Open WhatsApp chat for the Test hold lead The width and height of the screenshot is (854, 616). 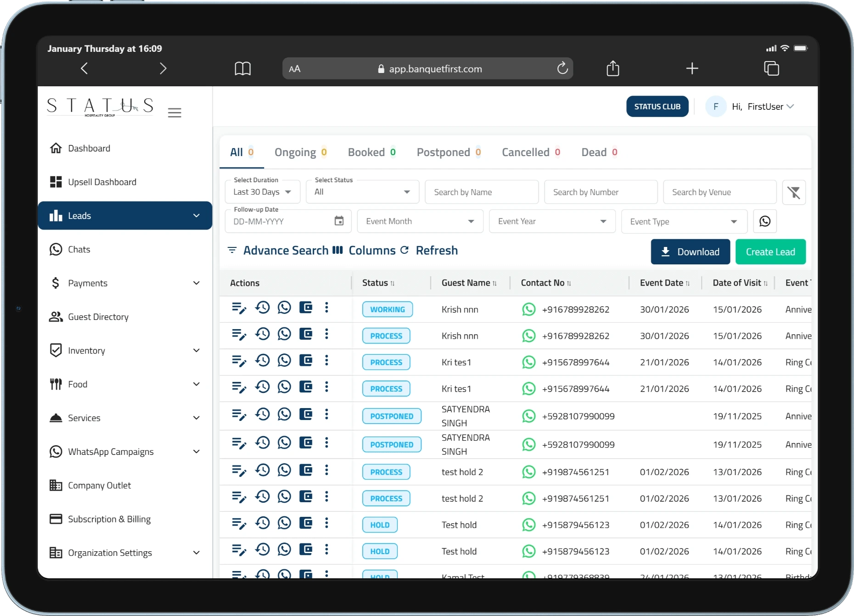pos(284,524)
